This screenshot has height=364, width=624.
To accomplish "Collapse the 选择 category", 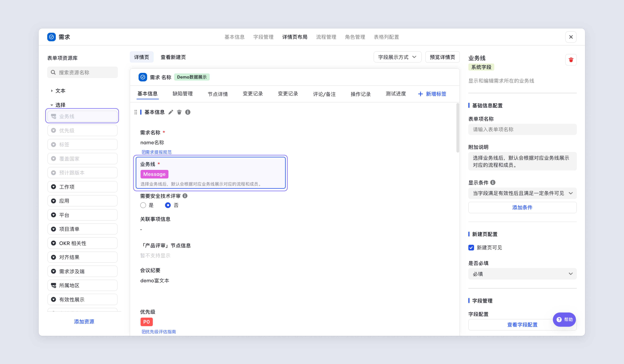I will 52,105.
